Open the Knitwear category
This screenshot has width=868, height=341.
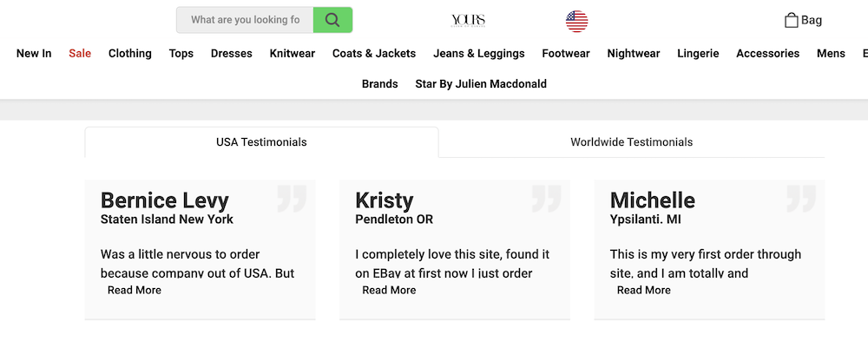(x=293, y=54)
